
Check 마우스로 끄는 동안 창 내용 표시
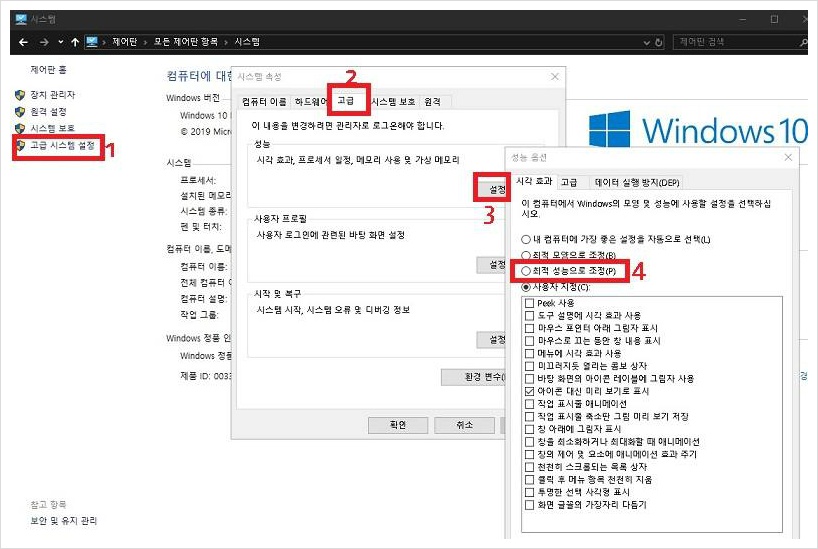[x=529, y=341]
